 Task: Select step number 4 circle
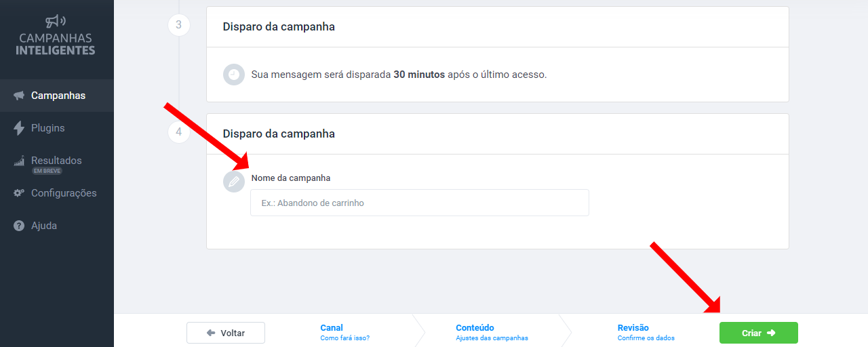(178, 132)
